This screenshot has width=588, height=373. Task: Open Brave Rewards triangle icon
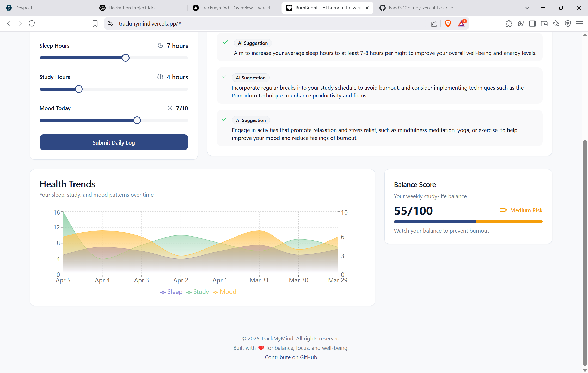[461, 23]
